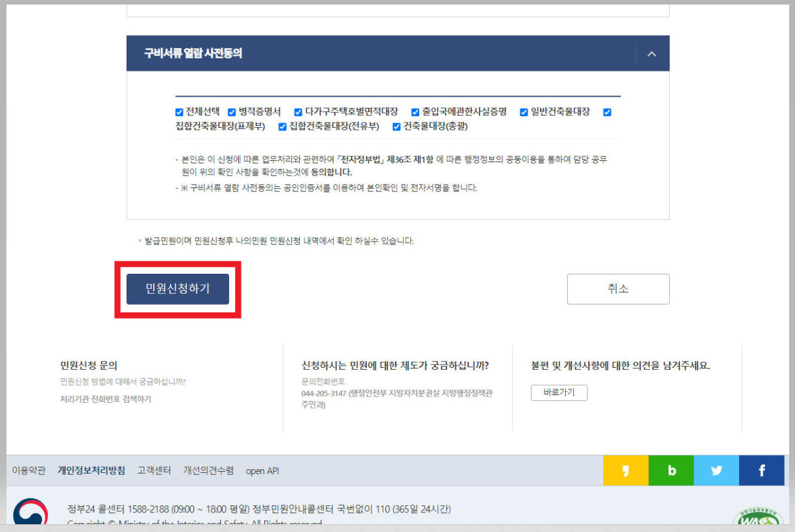Click the 정부24 콜센터 1588-2188 text
The width and height of the screenshot is (795, 532).
[117, 509]
